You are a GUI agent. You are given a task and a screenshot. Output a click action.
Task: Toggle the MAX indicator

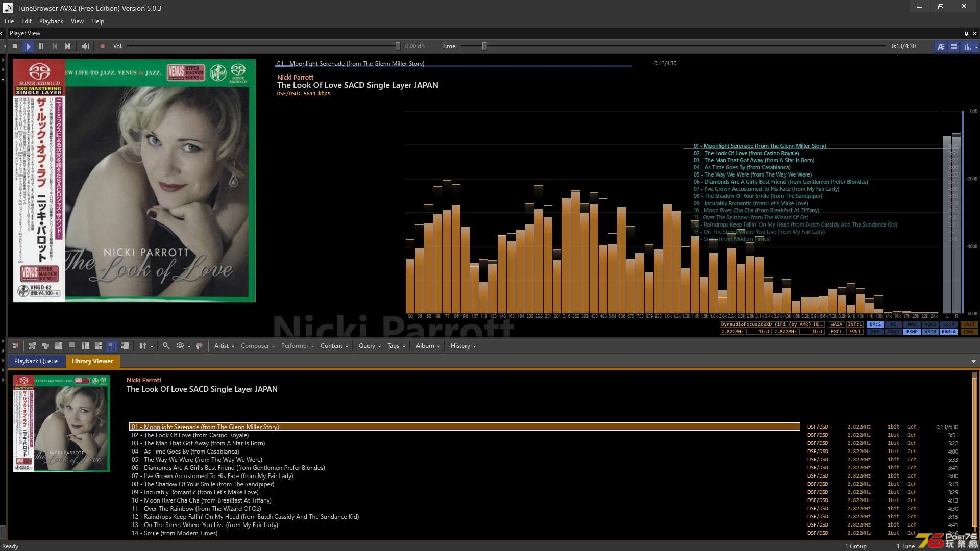pyautogui.click(x=912, y=324)
